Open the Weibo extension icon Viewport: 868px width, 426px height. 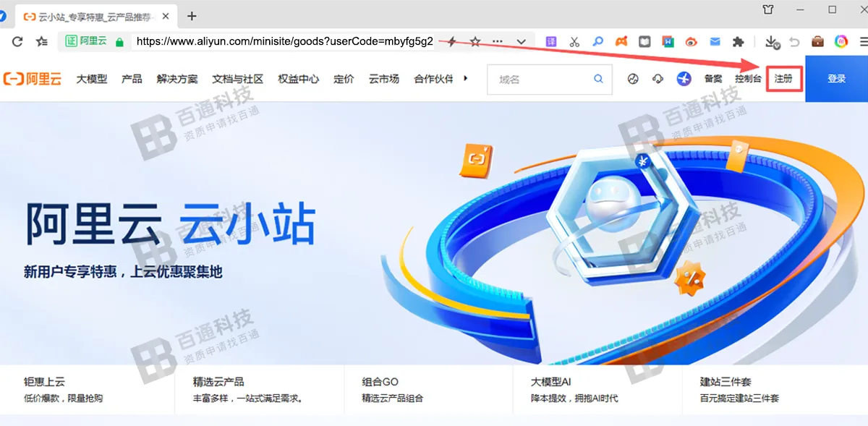click(x=692, y=42)
